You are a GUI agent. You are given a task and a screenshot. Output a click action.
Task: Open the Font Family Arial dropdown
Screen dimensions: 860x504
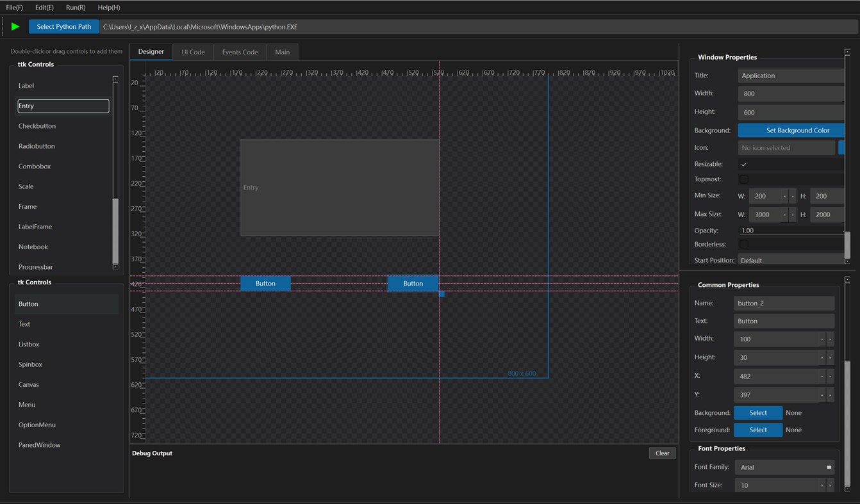coord(785,467)
